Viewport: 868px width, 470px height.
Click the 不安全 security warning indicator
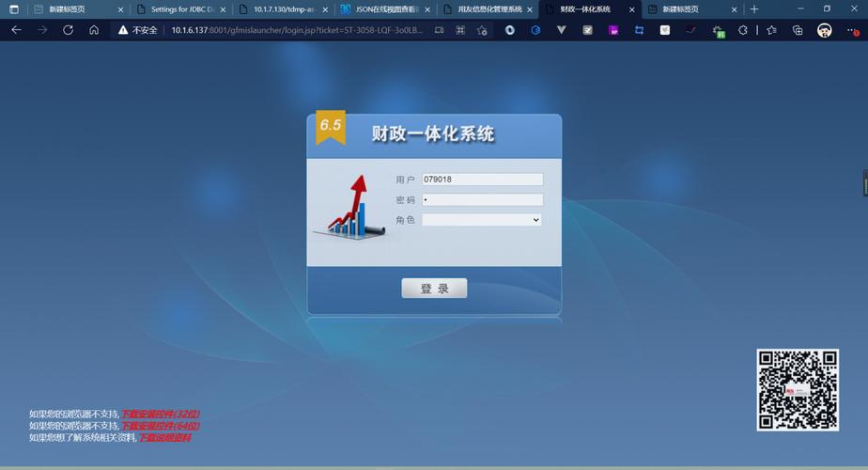coord(138,30)
